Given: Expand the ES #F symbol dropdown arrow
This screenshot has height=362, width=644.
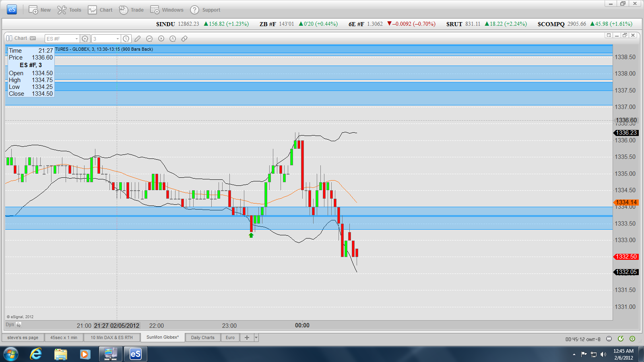Looking at the screenshot, I should tap(76, 39).
